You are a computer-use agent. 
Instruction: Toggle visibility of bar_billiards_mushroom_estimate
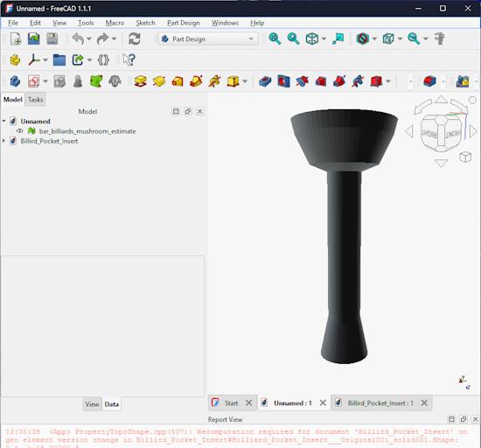[x=19, y=131]
